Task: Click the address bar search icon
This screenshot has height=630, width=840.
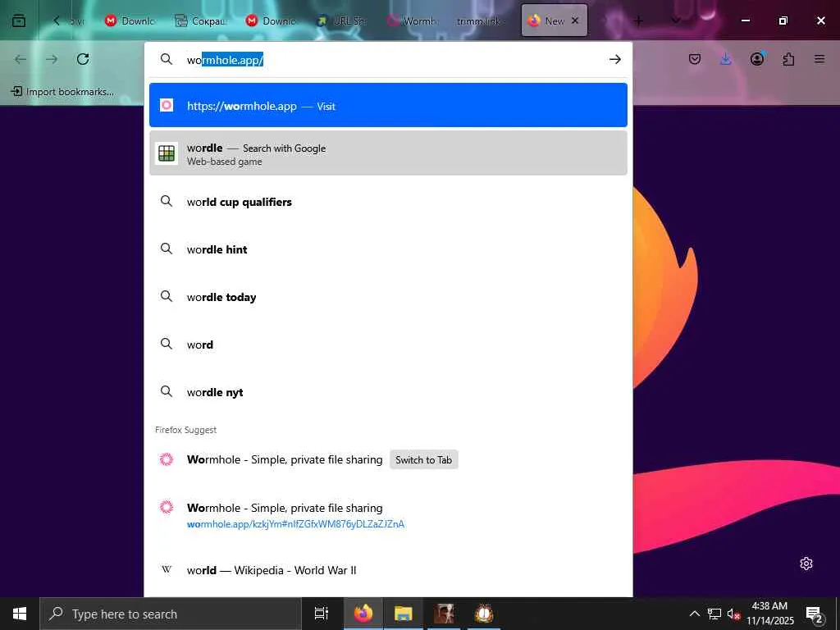Action: point(167,59)
